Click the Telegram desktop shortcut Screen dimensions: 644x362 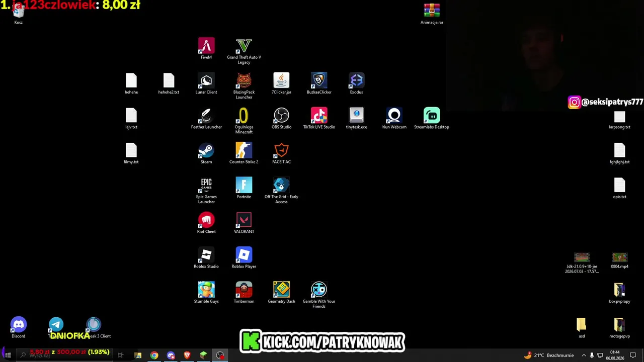pos(56,327)
